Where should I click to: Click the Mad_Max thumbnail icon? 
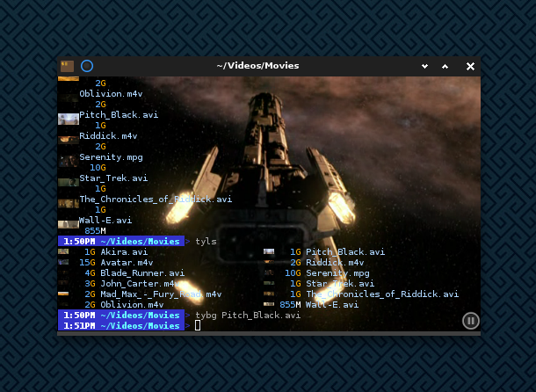click(x=63, y=294)
